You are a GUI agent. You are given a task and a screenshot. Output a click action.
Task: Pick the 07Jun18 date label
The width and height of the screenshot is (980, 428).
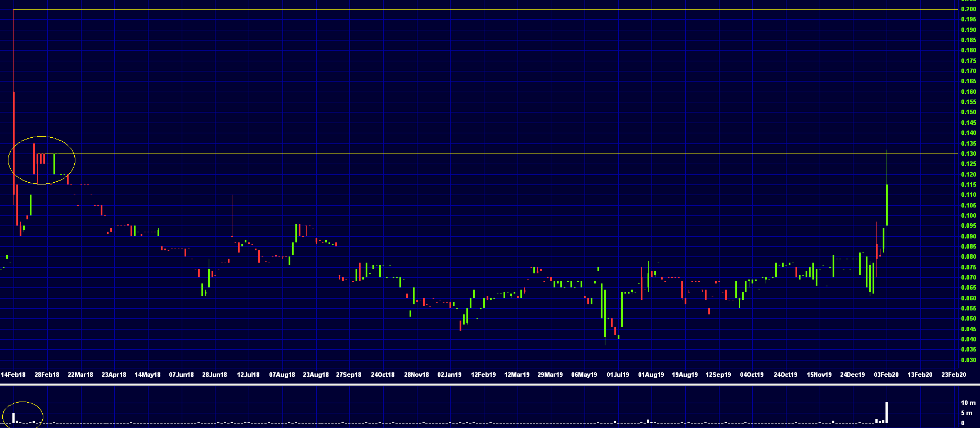click(x=181, y=375)
